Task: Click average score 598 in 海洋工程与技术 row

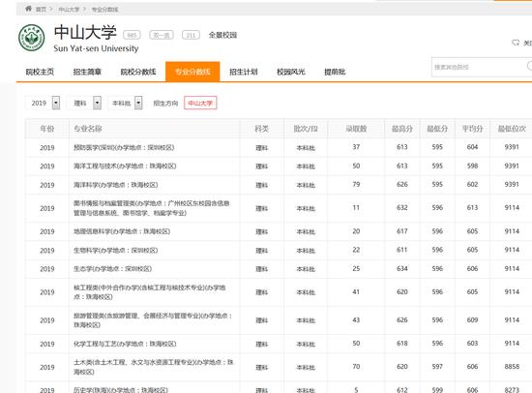Action: pyautogui.click(x=472, y=166)
